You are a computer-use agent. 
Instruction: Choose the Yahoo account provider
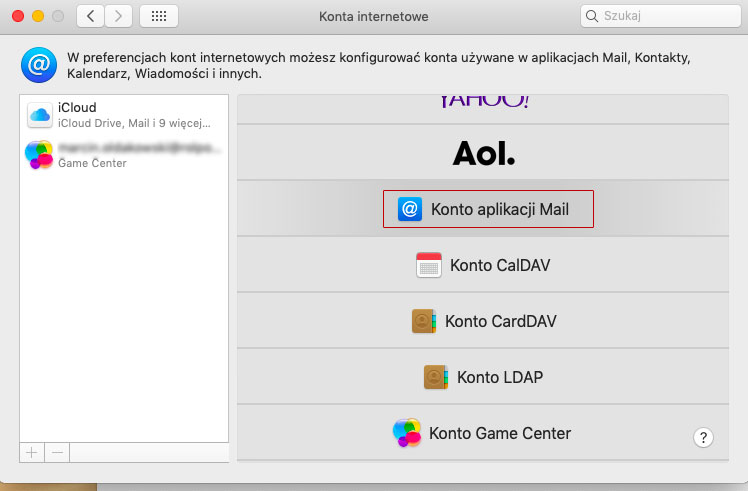[x=483, y=109]
